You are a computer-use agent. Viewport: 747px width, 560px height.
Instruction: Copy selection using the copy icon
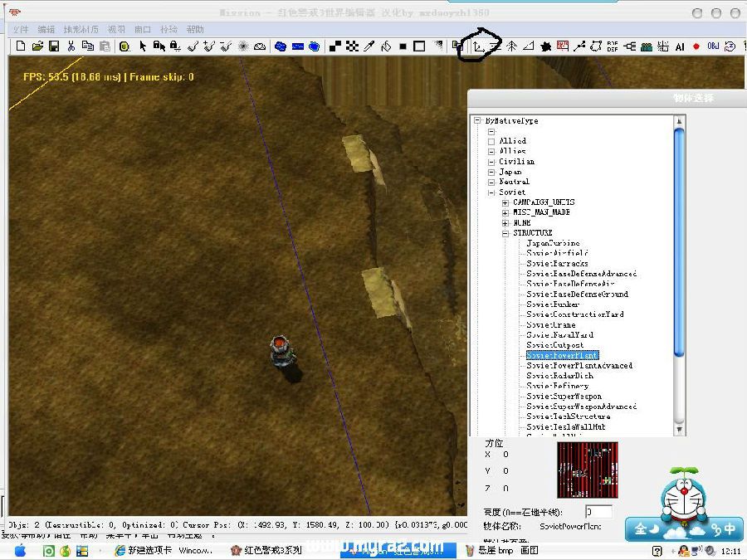tap(88, 46)
